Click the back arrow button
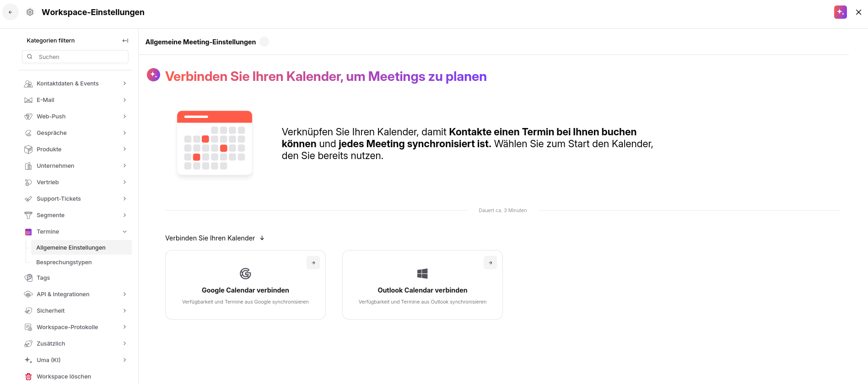868x384 pixels. (11, 12)
